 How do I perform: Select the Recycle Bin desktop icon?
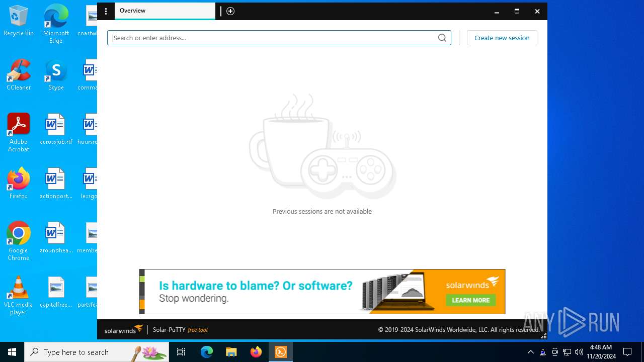[19, 21]
